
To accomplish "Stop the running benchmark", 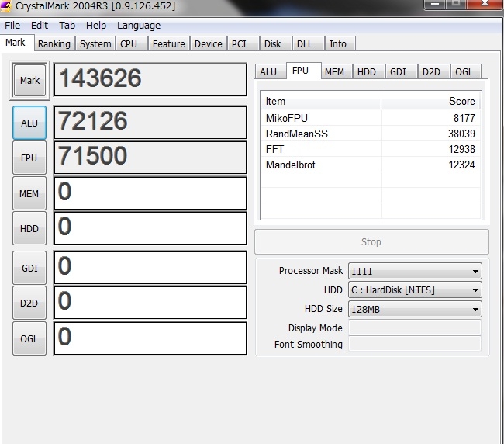I will pyautogui.click(x=371, y=241).
